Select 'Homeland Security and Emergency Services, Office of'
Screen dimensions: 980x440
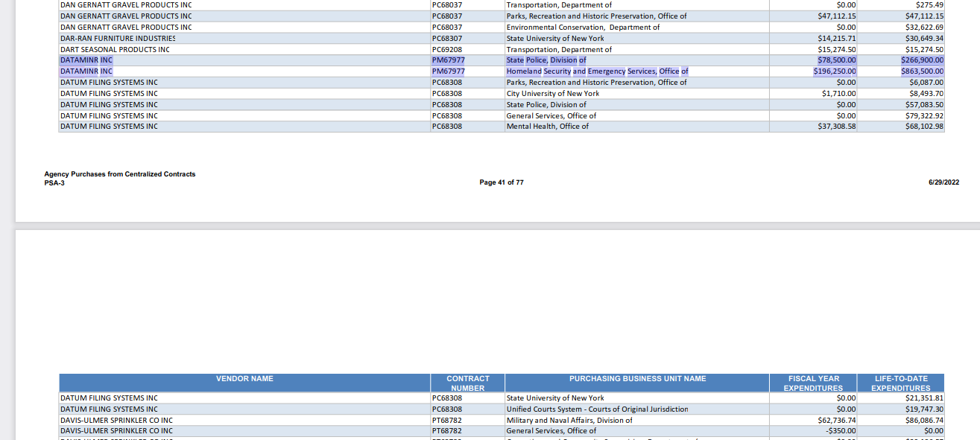[x=597, y=71]
